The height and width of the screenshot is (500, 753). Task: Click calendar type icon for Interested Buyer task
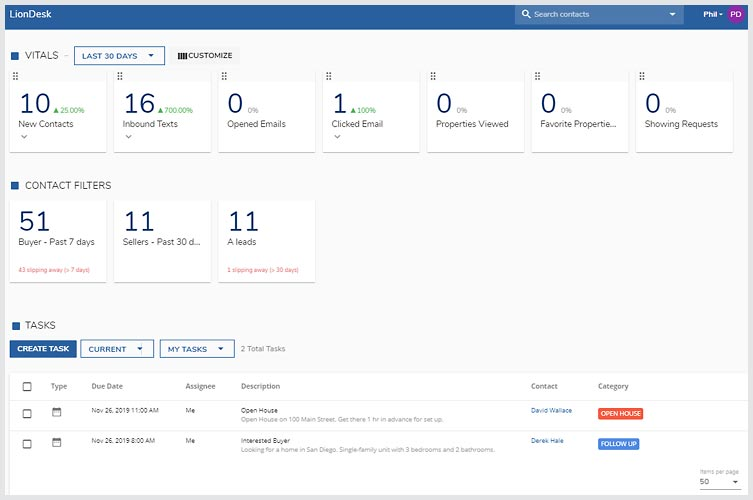[57, 442]
